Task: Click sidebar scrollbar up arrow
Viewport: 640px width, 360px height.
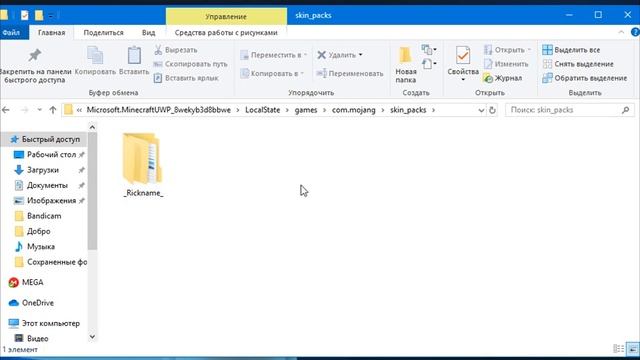Action: pos(92,127)
